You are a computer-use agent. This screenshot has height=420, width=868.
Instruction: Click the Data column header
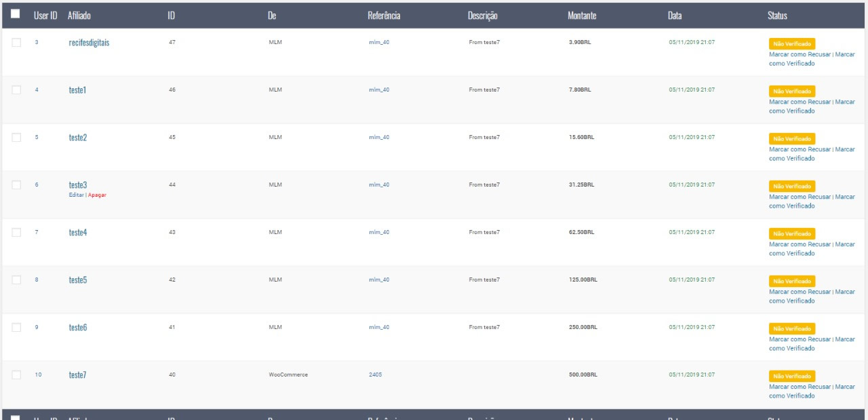pyautogui.click(x=674, y=16)
